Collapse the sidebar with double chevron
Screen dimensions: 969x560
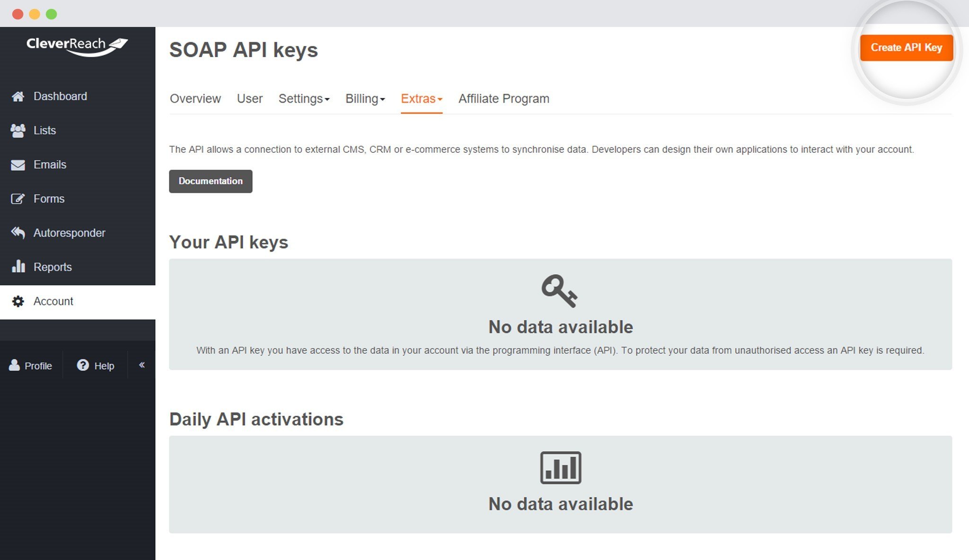tap(141, 365)
